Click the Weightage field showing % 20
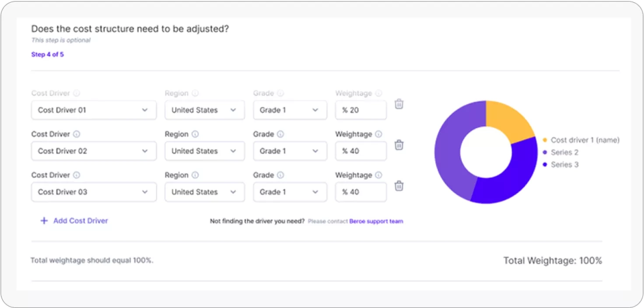 coord(360,110)
